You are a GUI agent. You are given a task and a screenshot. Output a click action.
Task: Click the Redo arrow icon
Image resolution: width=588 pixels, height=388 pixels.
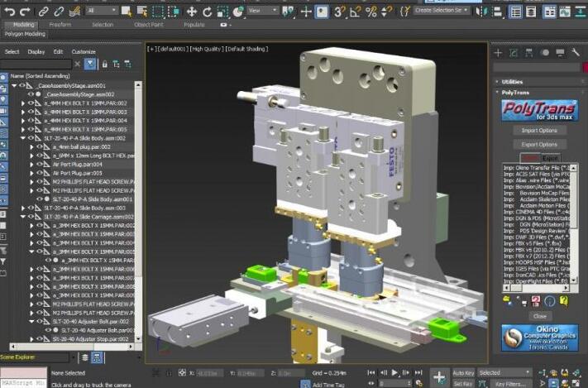(x=24, y=12)
